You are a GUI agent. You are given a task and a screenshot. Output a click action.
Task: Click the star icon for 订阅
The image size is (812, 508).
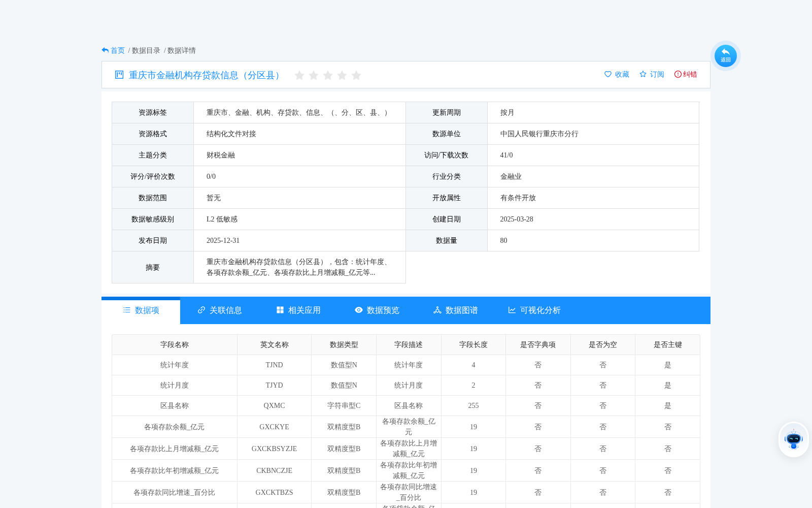[x=643, y=74]
